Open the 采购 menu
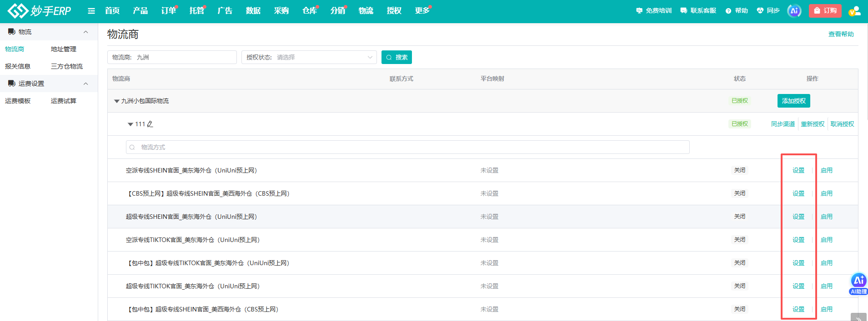The width and height of the screenshot is (868, 321). pyautogui.click(x=281, y=10)
